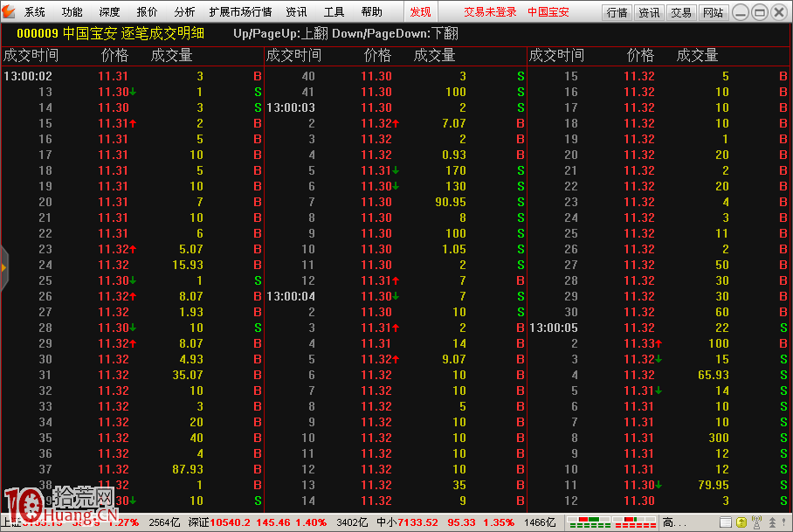Select the 13:00:04 timestamp row

[x=396, y=296]
